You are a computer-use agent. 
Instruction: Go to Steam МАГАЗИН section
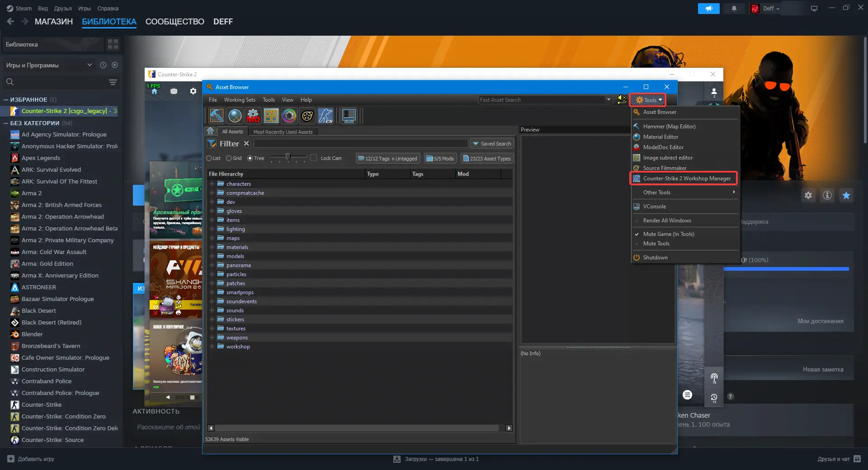(x=54, y=22)
